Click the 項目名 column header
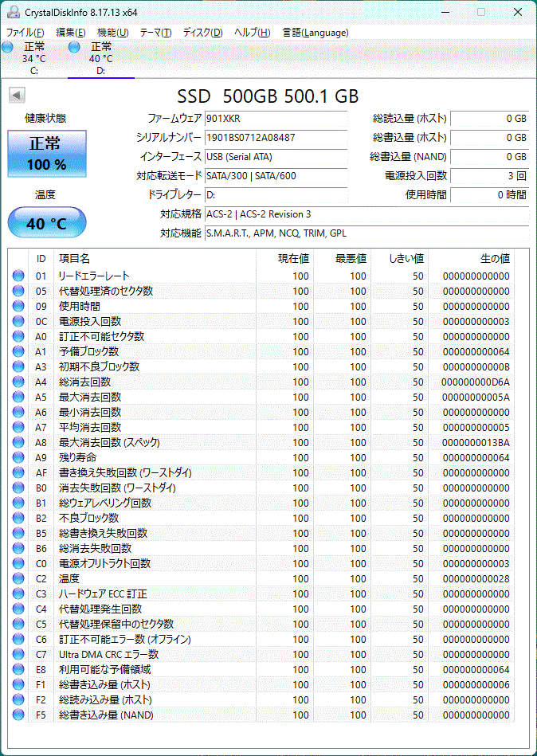The height and width of the screenshot is (756, 537). [155, 258]
